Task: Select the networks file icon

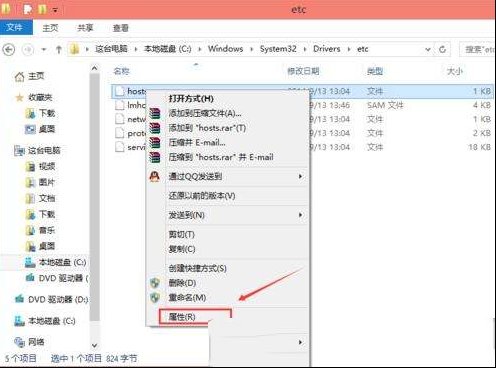Action: click(x=119, y=119)
